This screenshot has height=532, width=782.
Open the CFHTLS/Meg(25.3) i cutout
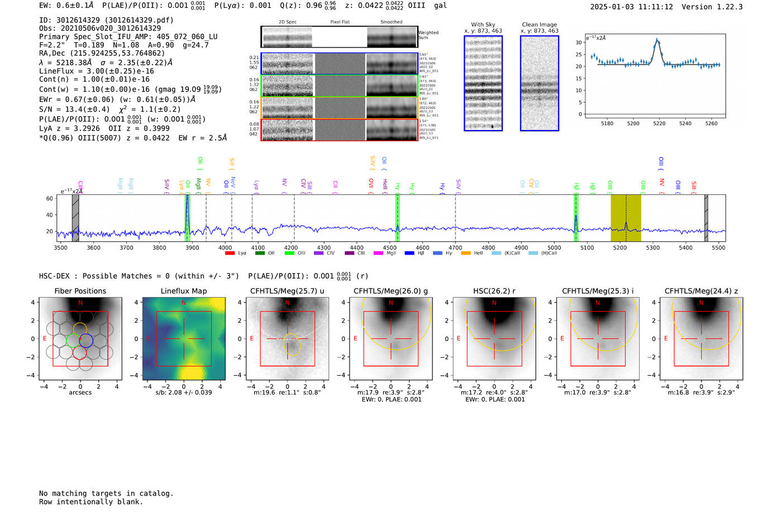[x=598, y=338]
